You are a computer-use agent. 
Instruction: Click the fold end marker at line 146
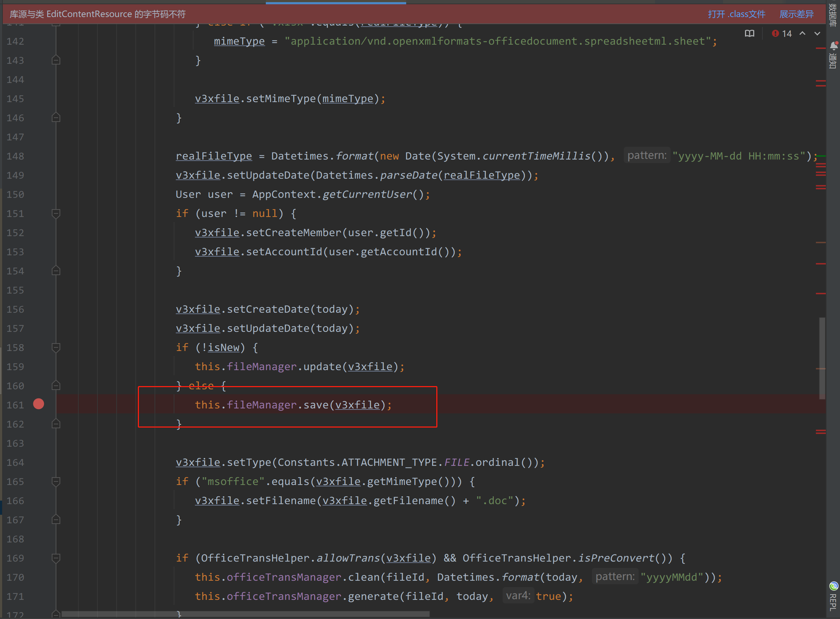pyautogui.click(x=56, y=118)
